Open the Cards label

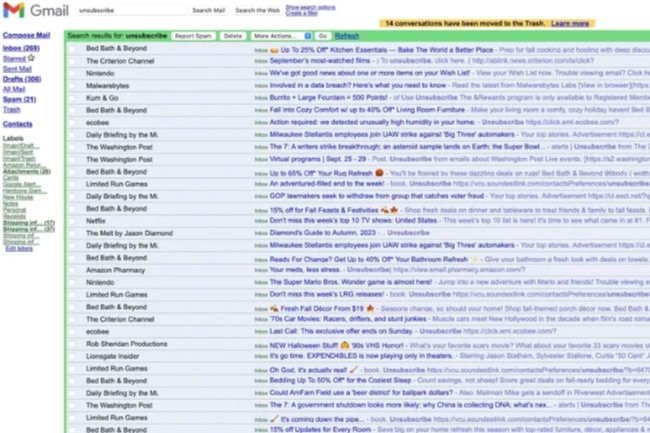[10, 178]
